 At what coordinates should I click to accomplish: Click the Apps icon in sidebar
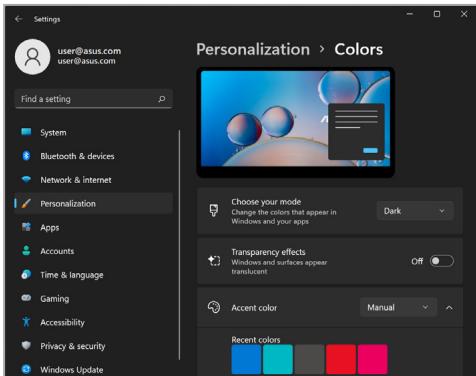click(x=26, y=227)
